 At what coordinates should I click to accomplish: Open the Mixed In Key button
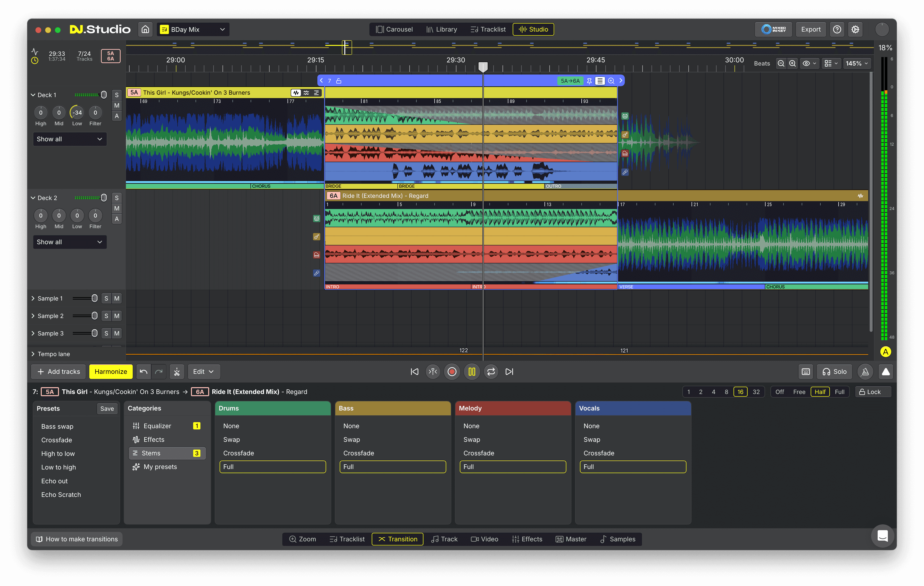[x=773, y=29]
